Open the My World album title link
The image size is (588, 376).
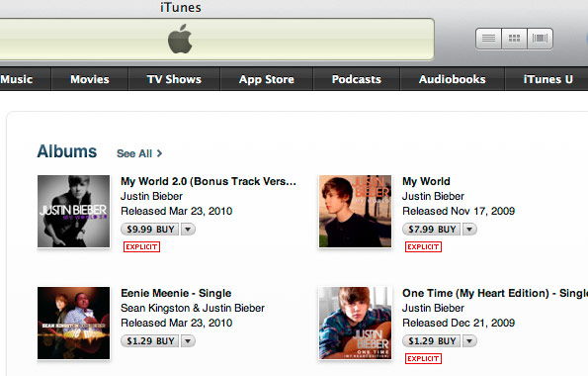tap(426, 181)
